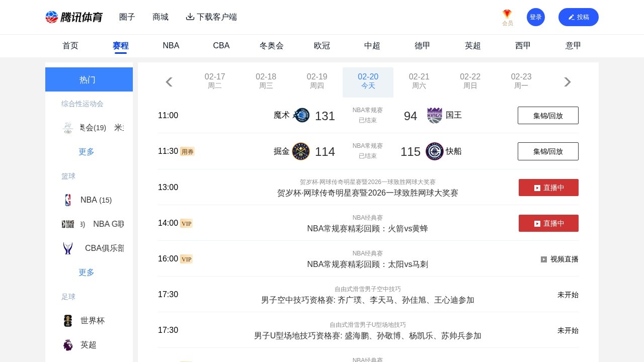Click the VIP member diamond icon
Viewport: 644px width, 362px height.
[507, 14]
